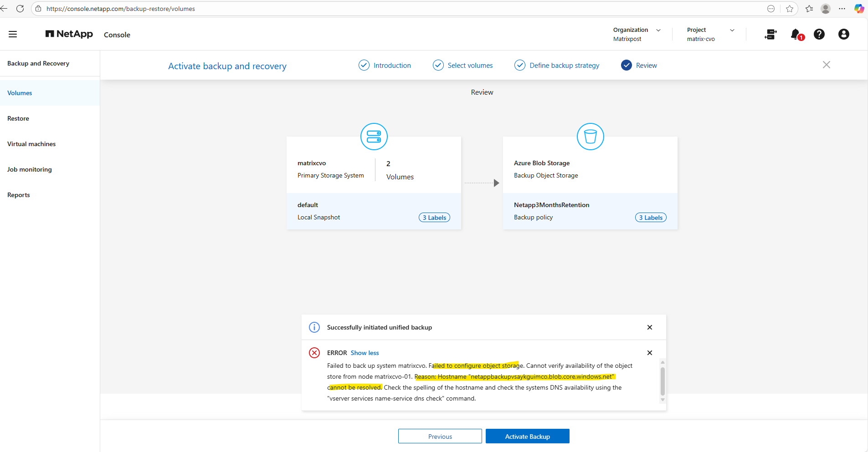Click the matrixcvo storage system icon

[x=374, y=137]
